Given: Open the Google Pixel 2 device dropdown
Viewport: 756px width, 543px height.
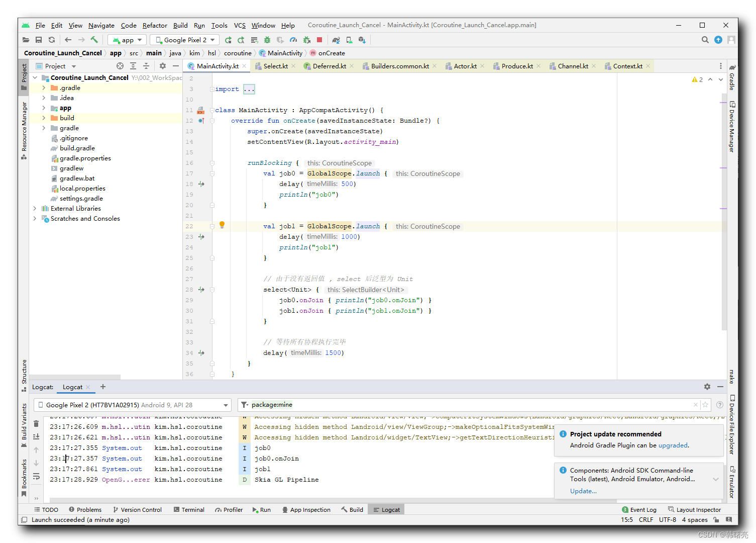Looking at the screenshot, I should point(185,40).
